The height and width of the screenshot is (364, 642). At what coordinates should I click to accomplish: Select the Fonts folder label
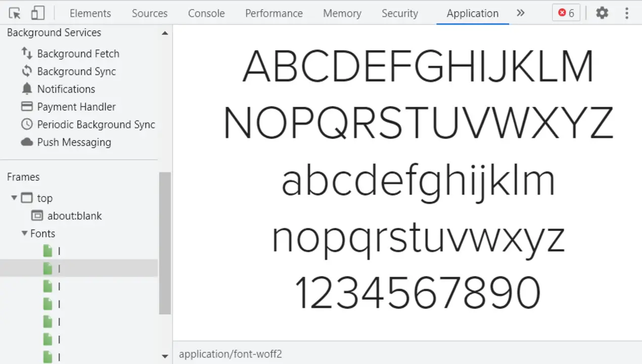click(x=42, y=234)
